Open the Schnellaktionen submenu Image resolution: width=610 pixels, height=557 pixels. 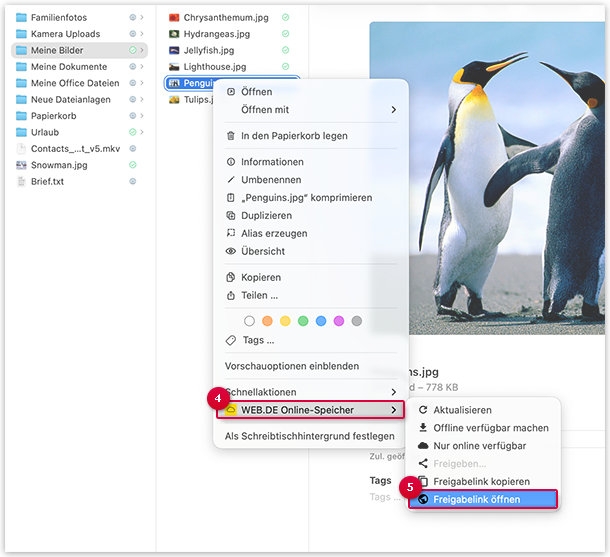[311, 392]
